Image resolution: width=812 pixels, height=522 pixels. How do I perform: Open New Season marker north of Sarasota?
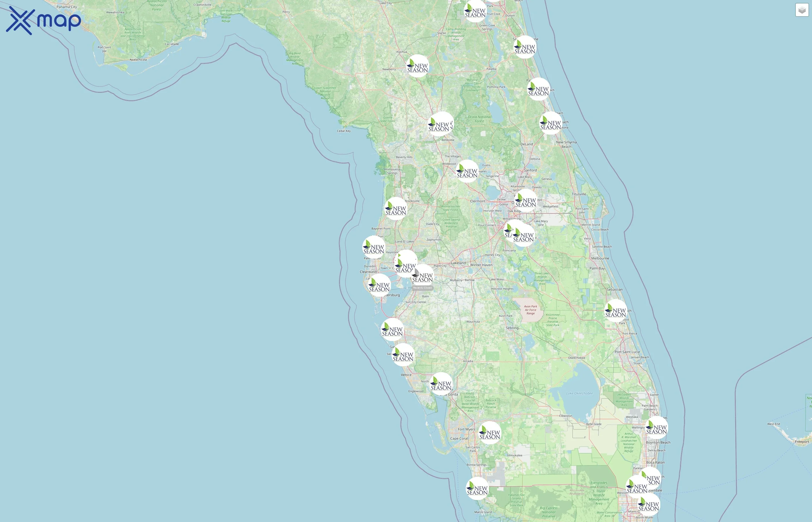(x=392, y=329)
